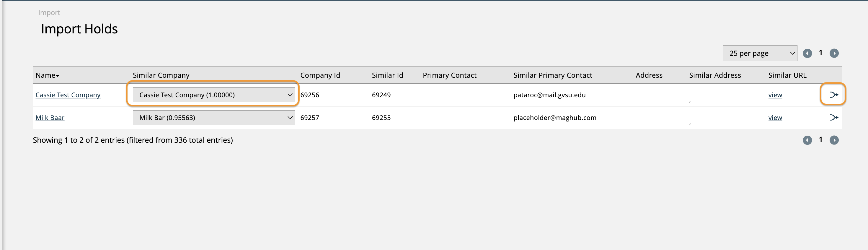Click the Import breadcrumb

[x=49, y=13]
